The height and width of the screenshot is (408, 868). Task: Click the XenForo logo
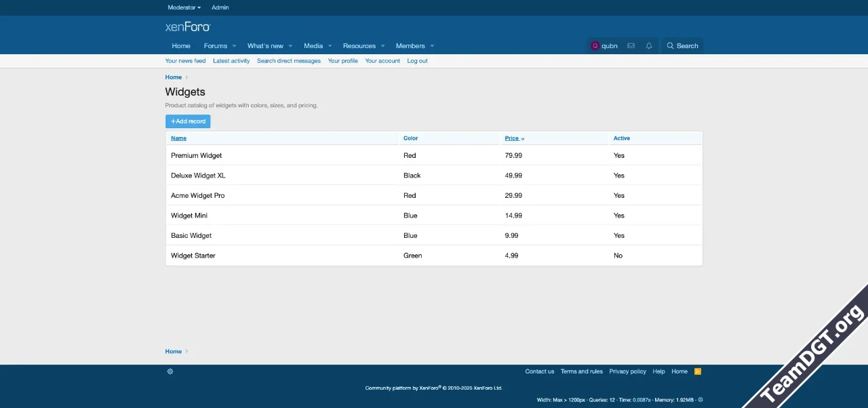coord(188,27)
